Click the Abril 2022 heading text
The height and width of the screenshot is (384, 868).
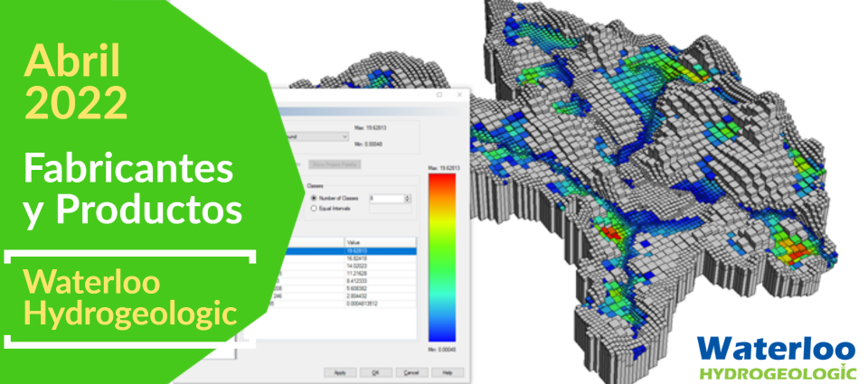[x=75, y=82]
